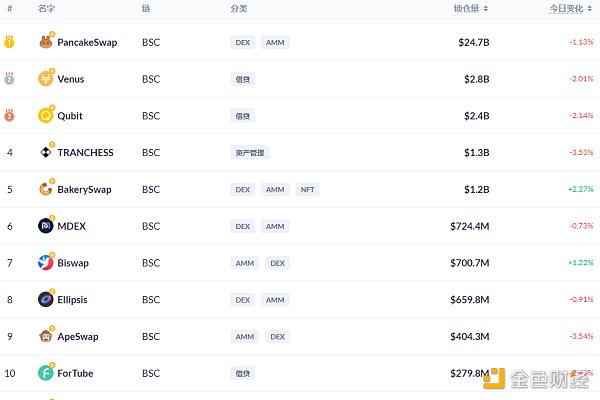The width and height of the screenshot is (600, 400).
Task: Select the 借贷 tag on Venus
Action: click(x=243, y=79)
